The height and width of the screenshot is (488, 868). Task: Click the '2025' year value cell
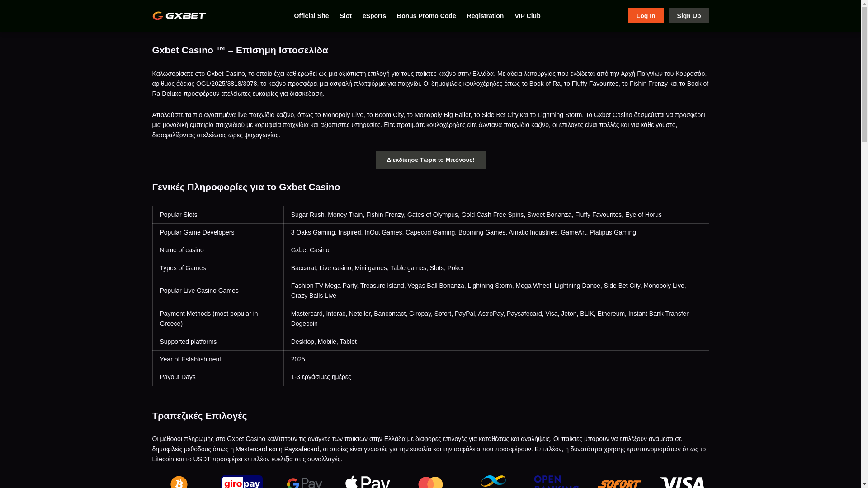click(x=496, y=359)
